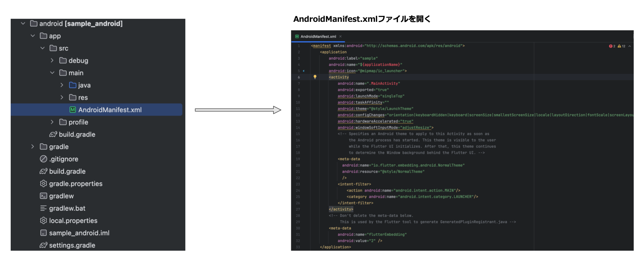Expand the gradle folder chevron
Screen dimensions: 644x261
32,147
